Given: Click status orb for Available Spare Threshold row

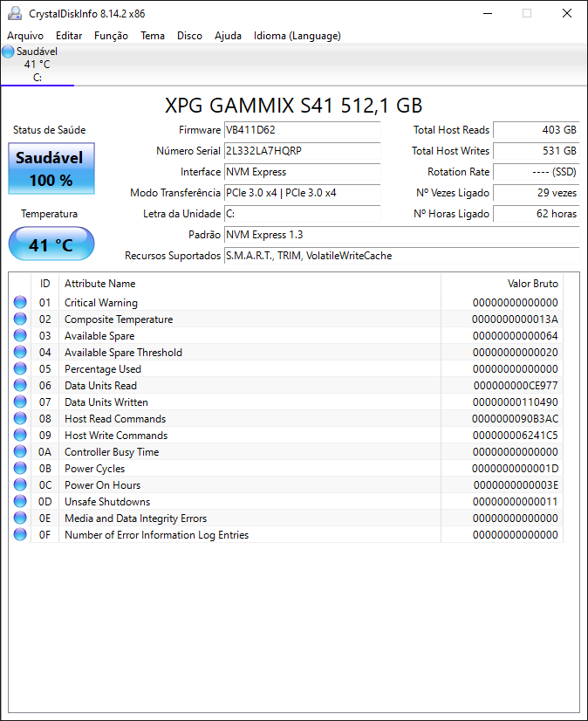Looking at the screenshot, I should point(20,352).
